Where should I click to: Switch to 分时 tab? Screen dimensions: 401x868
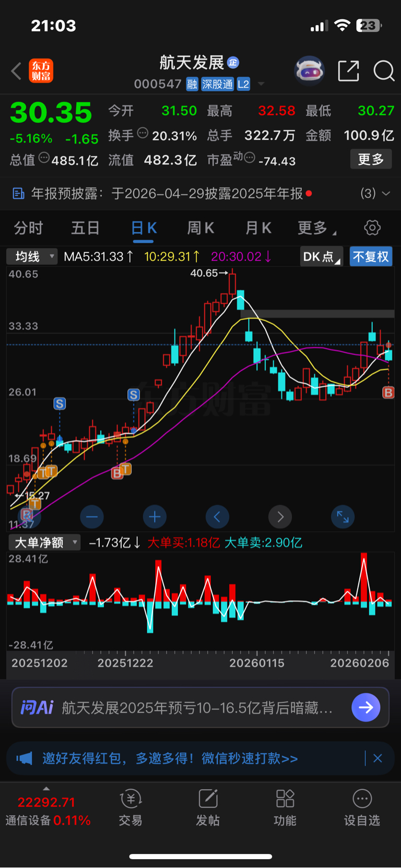tap(29, 228)
